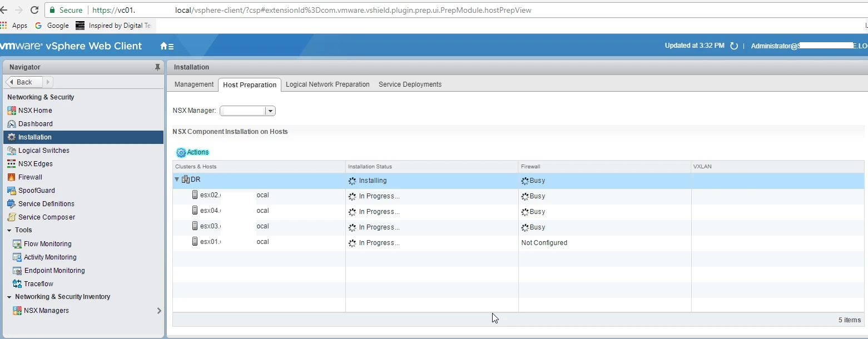
Task: Switch to Logical Network Preparation tab
Action: click(x=328, y=84)
